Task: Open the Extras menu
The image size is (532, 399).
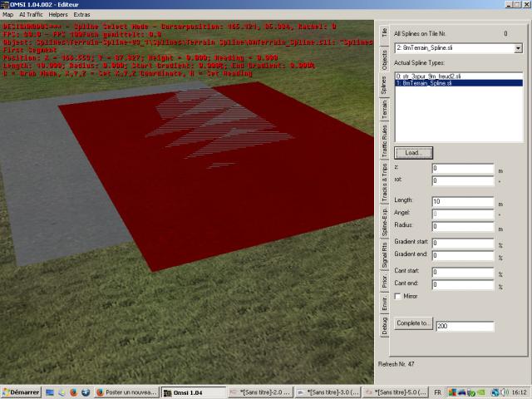Action: pyautogui.click(x=81, y=15)
